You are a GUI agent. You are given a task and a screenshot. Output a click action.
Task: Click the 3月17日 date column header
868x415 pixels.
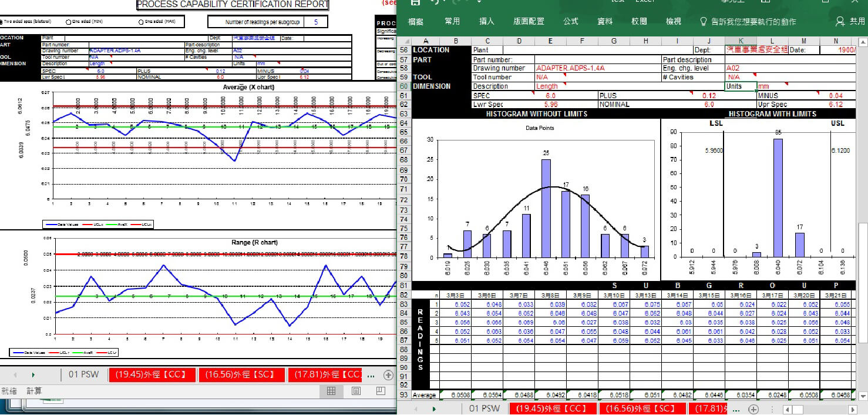[772, 295]
